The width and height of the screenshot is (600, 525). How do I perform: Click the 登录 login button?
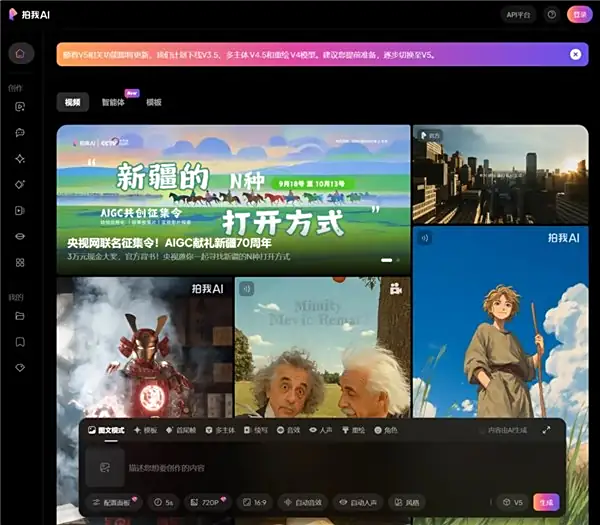coord(579,15)
